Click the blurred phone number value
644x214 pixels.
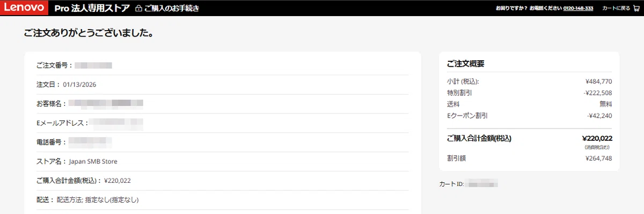coord(90,142)
